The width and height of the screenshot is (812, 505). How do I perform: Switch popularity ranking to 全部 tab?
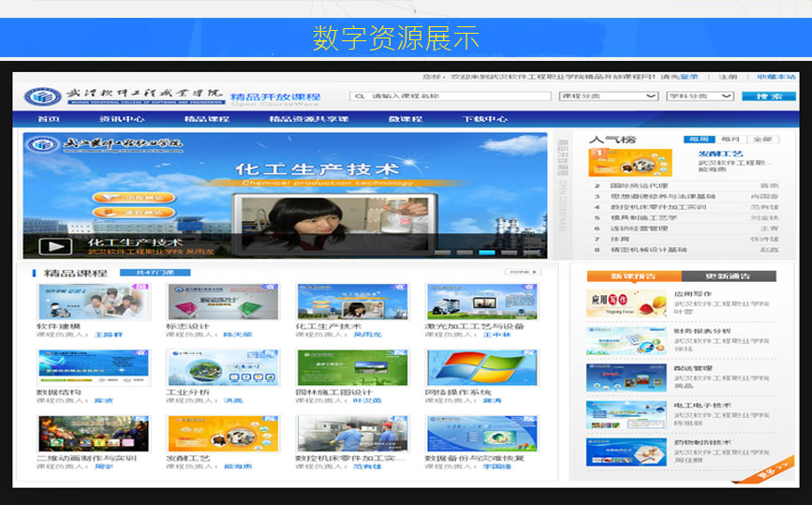point(763,140)
